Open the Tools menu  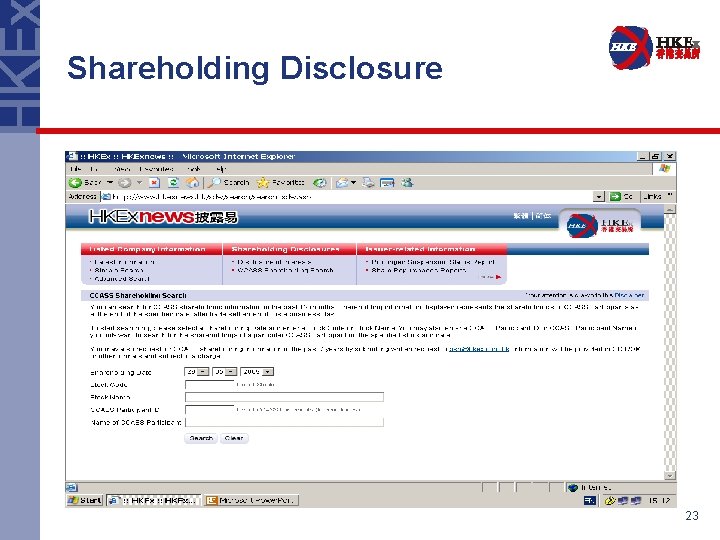(193, 169)
